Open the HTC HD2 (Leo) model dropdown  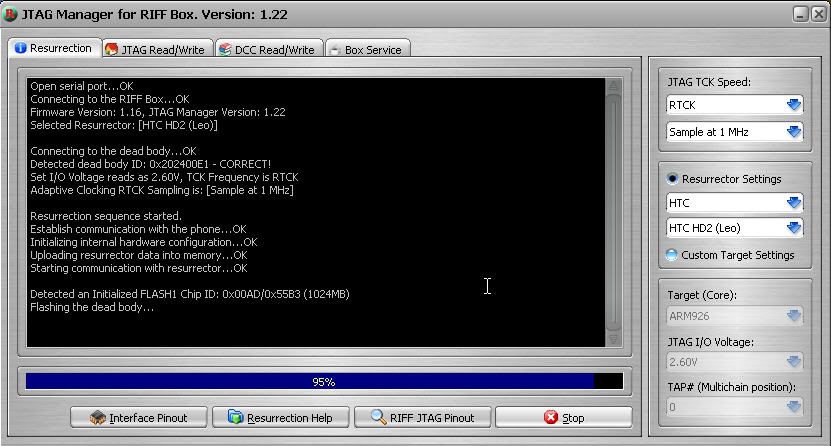[734, 228]
